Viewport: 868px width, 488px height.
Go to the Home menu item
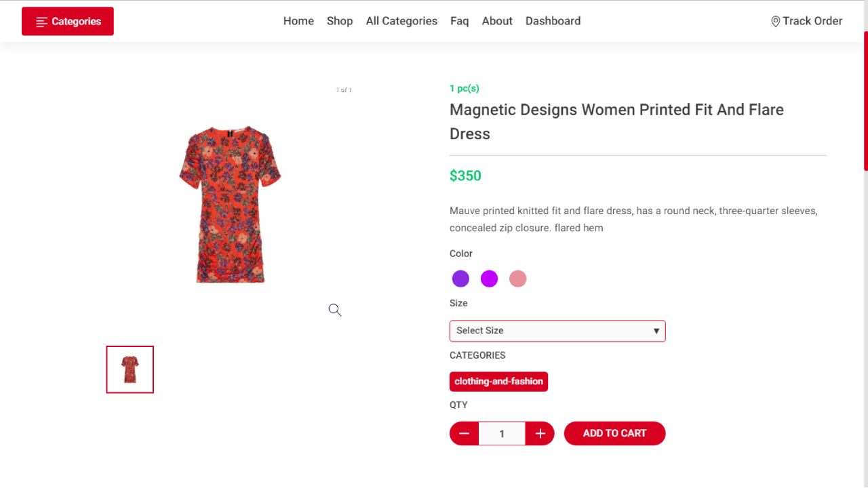(298, 21)
